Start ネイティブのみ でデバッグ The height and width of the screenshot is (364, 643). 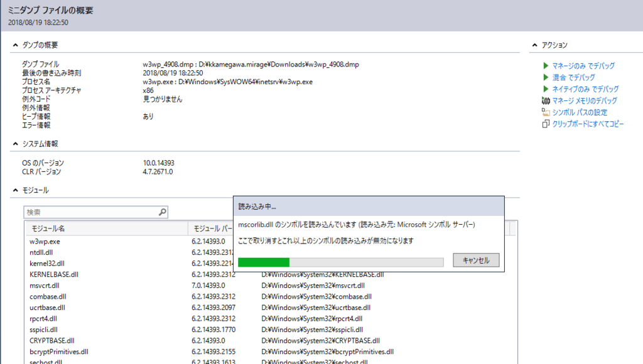(x=585, y=88)
